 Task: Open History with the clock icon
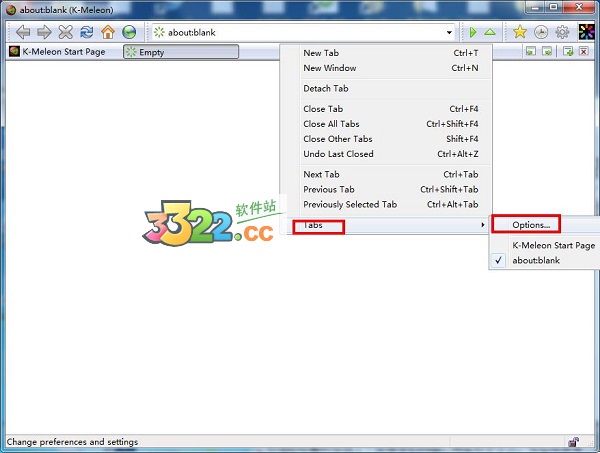(x=541, y=32)
